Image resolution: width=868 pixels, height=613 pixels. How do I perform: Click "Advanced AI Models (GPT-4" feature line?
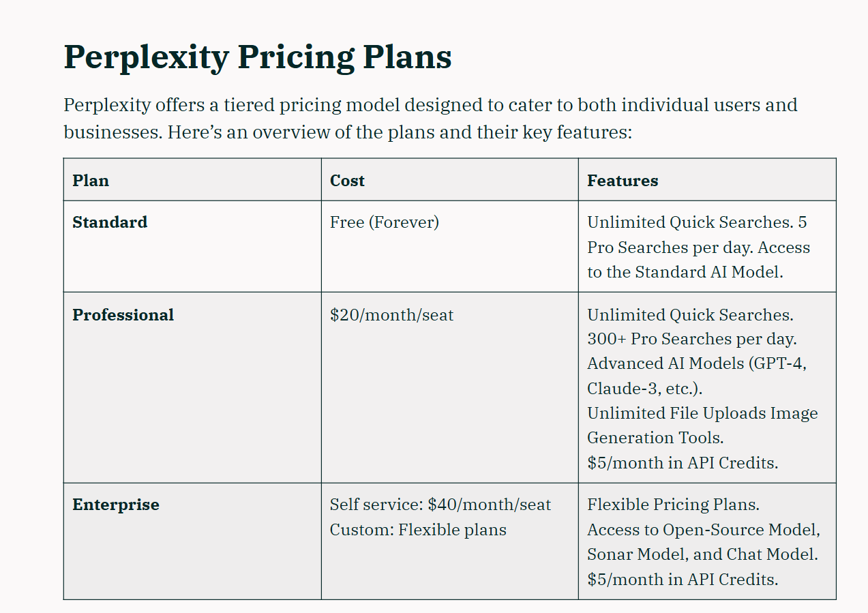click(696, 363)
